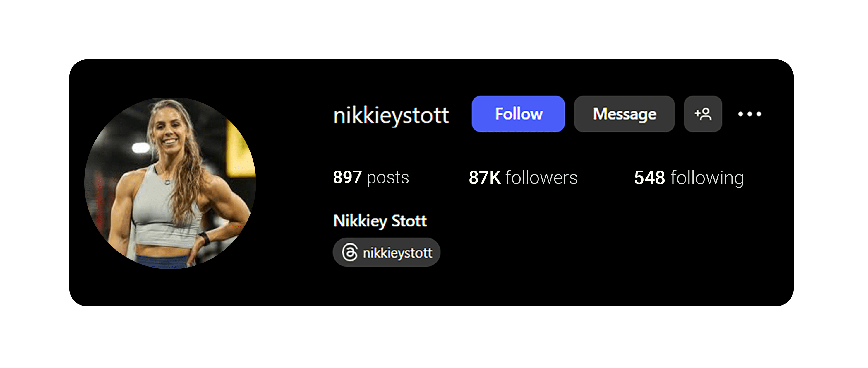Click the word followers

[x=541, y=178]
